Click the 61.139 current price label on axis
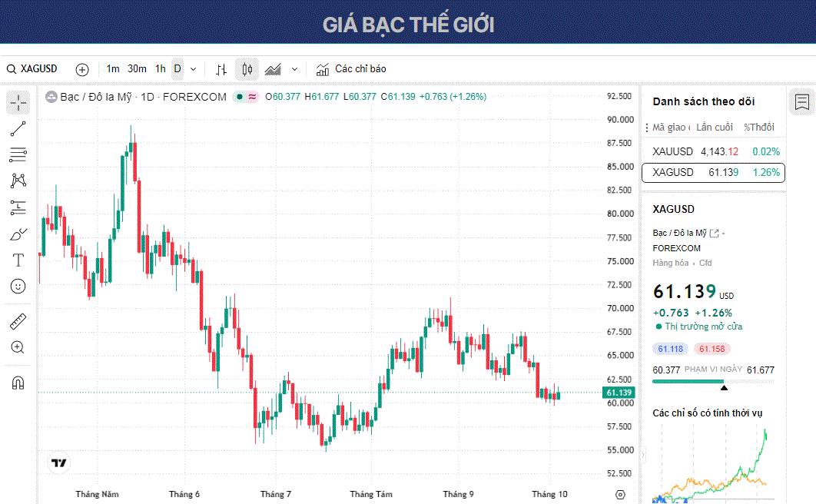Image resolution: width=816 pixels, height=504 pixels. click(x=619, y=393)
